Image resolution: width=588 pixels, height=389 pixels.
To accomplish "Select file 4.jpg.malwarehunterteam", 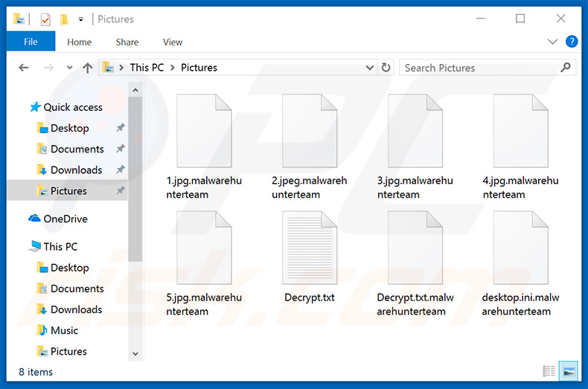I will click(520, 147).
